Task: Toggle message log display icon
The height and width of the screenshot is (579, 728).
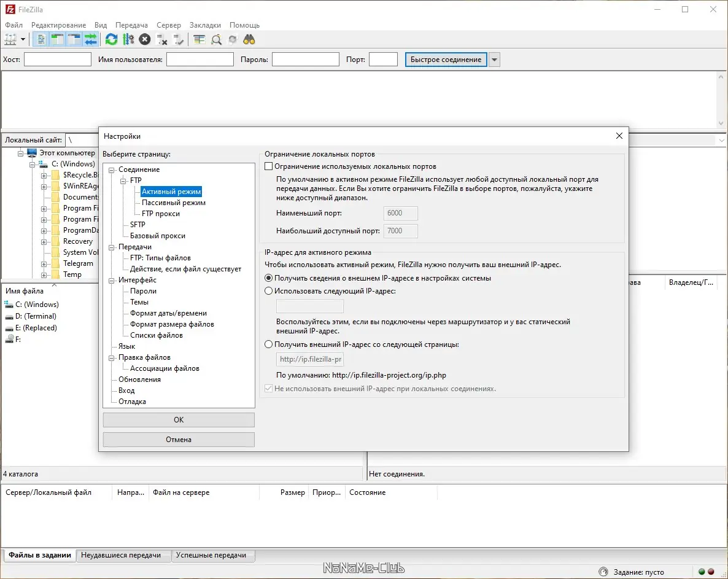Action: click(x=41, y=39)
